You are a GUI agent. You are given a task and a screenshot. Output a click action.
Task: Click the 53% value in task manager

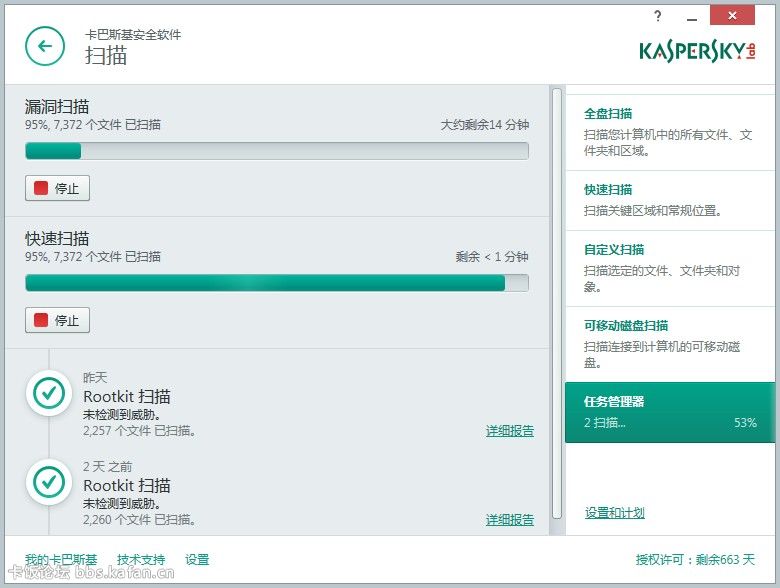point(745,423)
